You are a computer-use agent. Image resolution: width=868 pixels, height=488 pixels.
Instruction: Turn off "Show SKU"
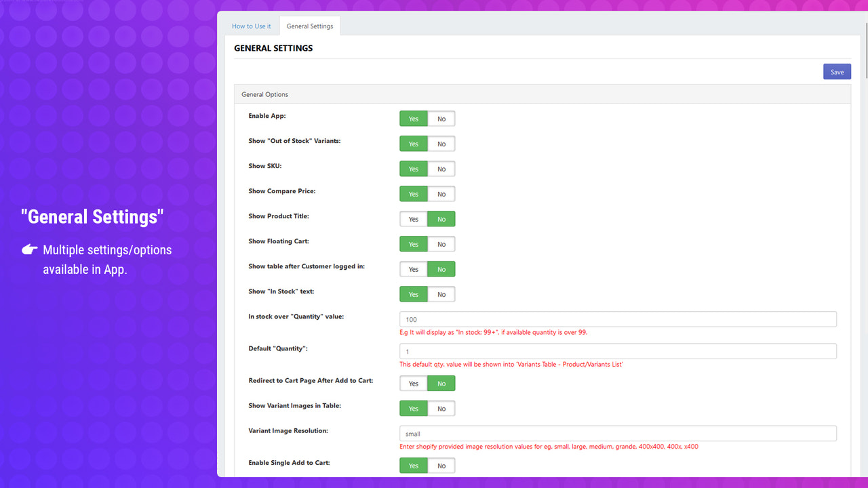[441, 168]
